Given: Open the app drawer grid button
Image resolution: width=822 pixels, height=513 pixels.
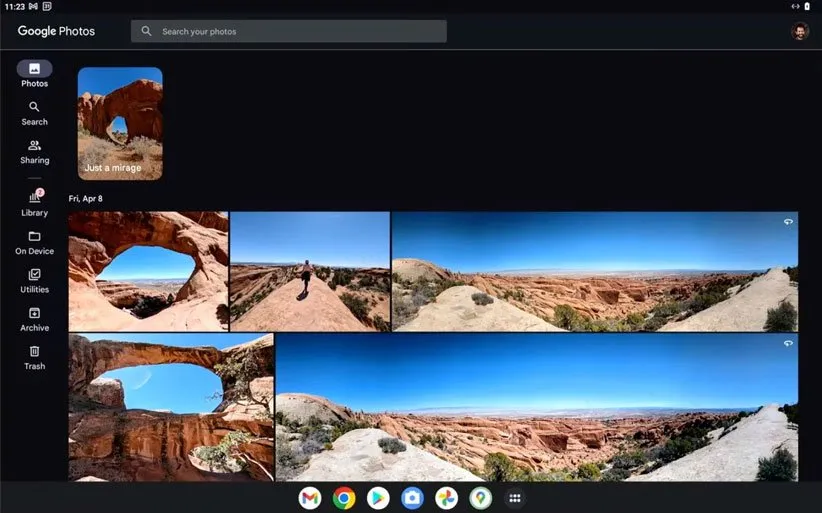Looking at the screenshot, I should [x=515, y=498].
